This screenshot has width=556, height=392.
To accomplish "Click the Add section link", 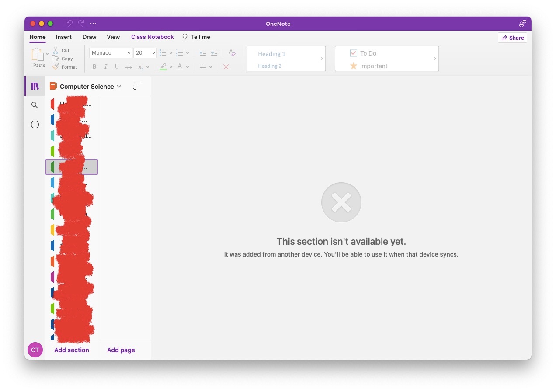I will point(72,350).
